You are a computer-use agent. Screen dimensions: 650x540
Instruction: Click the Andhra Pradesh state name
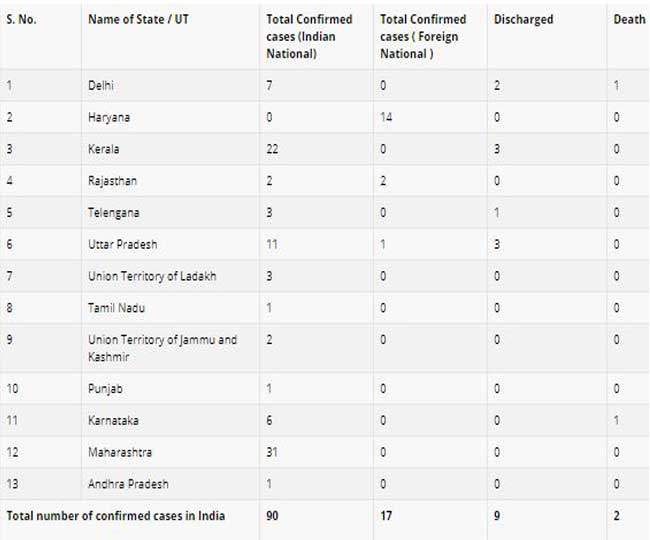[128, 484]
